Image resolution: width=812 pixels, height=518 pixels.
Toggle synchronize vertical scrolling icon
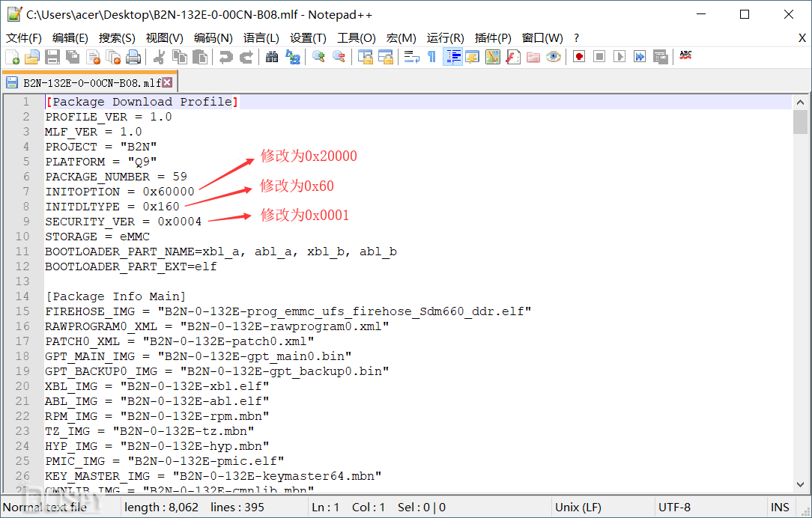(x=366, y=57)
